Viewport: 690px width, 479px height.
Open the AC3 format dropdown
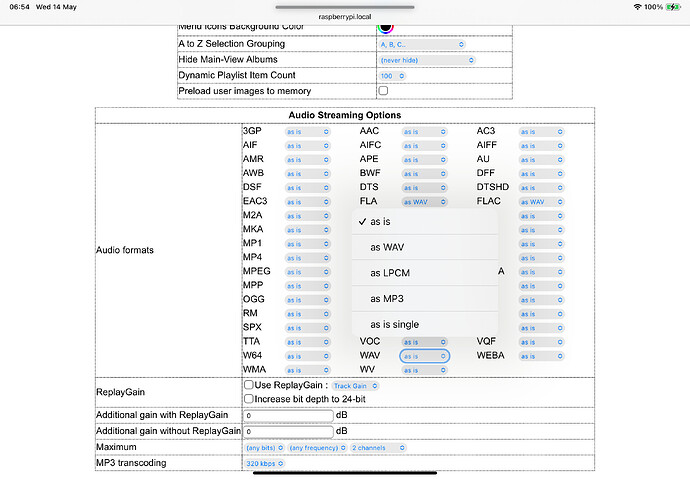coord(541,132)
